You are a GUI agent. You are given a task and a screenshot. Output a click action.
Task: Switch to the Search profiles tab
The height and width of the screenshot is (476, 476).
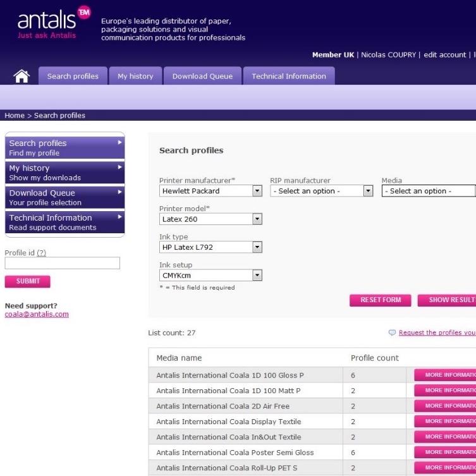[x=73, y=76]
